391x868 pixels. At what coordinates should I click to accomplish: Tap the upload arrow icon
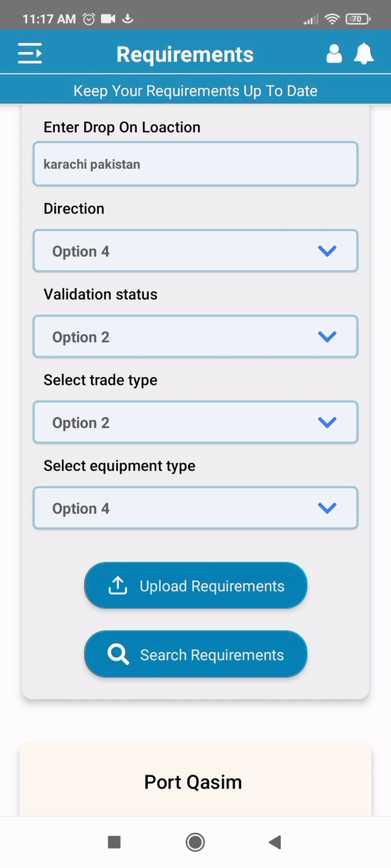coord(117,585)
